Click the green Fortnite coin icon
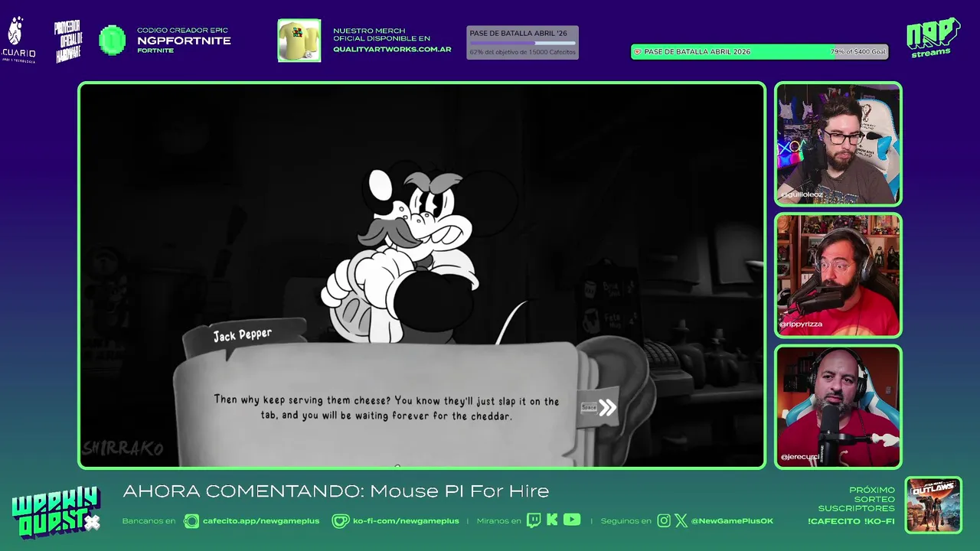The height and width of the screenshot is (551, 980). coord(113,41)
